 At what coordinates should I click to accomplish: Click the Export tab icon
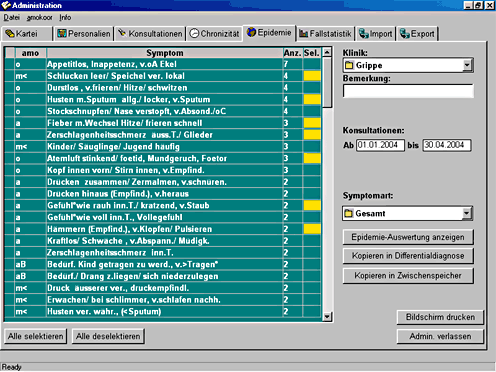tap(405, 33)
